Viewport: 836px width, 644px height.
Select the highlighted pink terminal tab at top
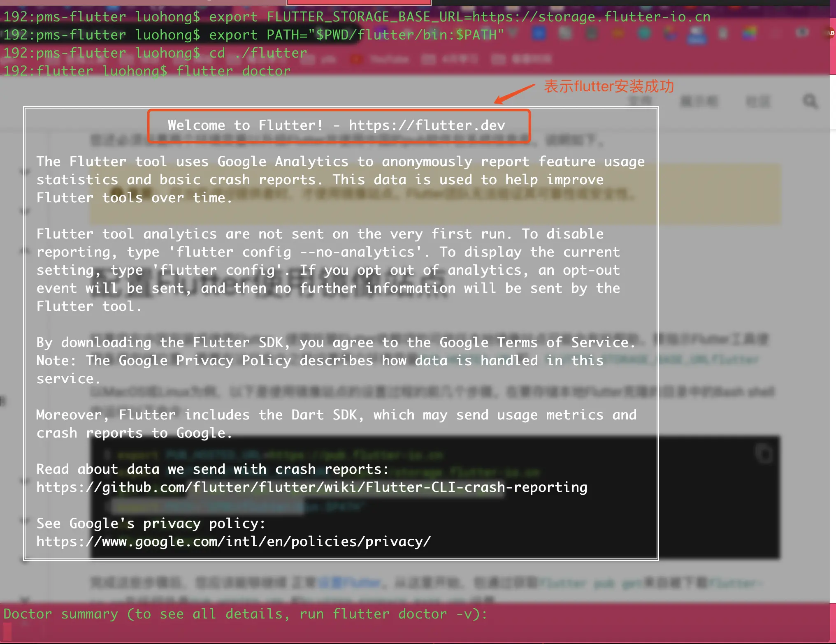(x=358, y=2)
